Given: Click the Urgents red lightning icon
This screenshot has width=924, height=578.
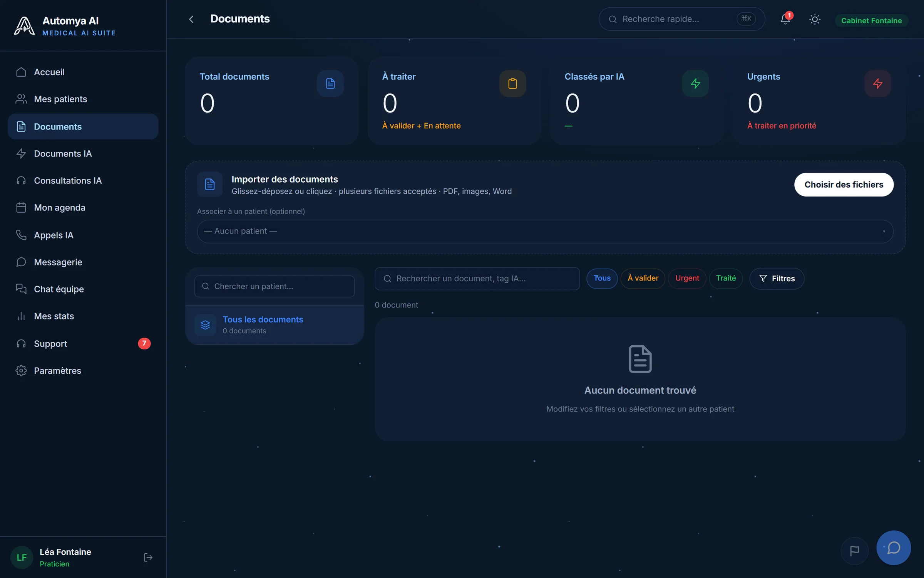Looking at the screenshot, I should pyautogui.click(x=877, y=83).
